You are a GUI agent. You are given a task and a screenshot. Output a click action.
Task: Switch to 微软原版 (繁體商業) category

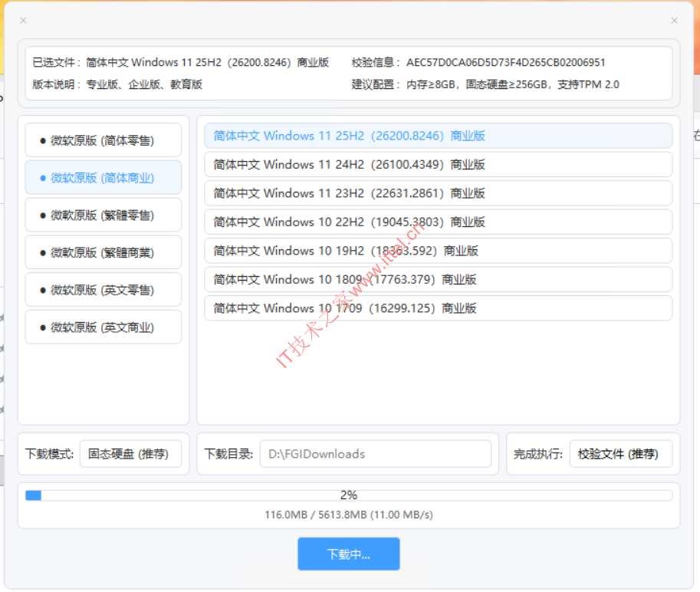104,252
